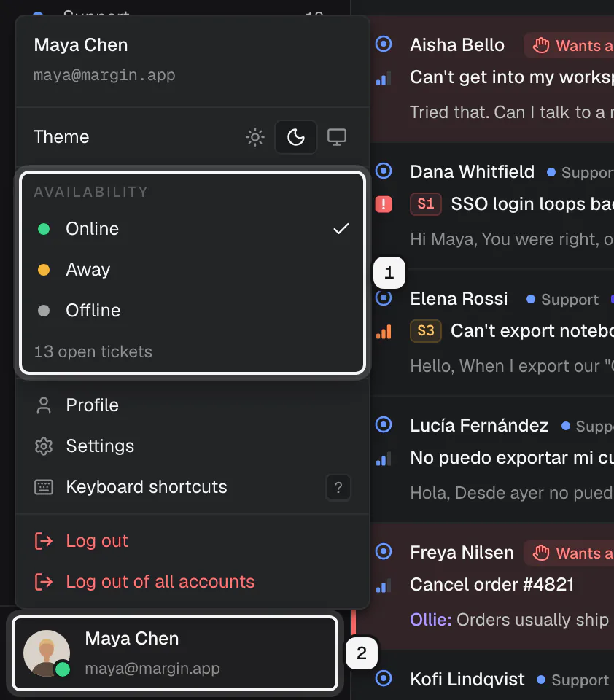
Task: Open Lucía Fernández conversation
Action: (x=492, y=459)
